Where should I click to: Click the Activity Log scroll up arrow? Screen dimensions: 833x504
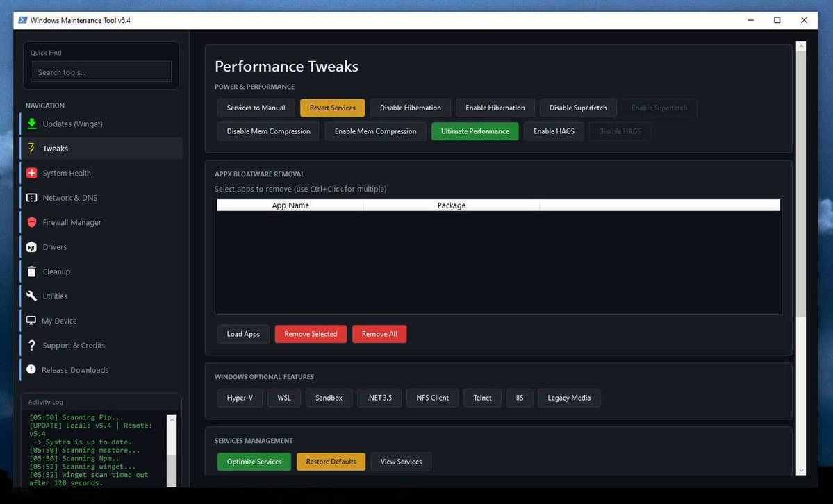click(x=172, y=419)
